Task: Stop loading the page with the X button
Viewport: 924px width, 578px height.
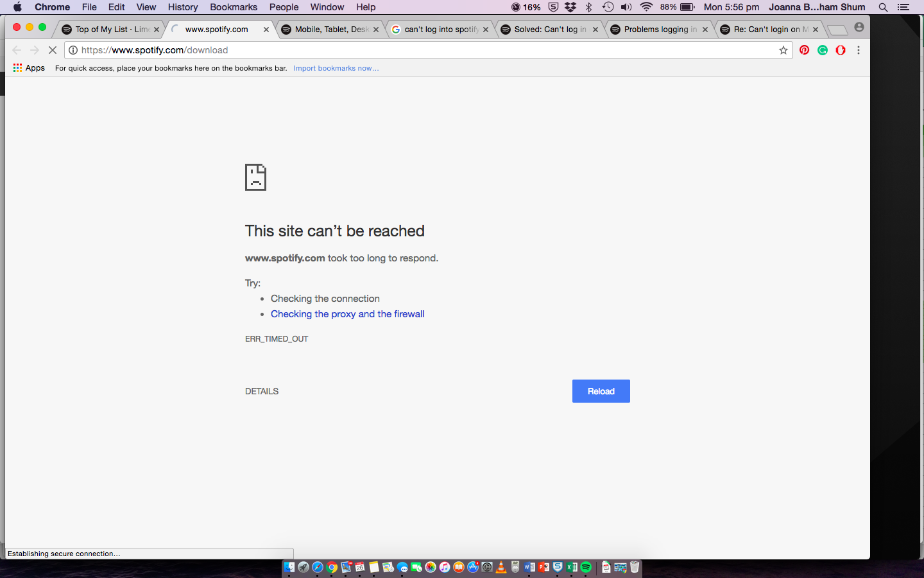Action: (x=53, y=50)
